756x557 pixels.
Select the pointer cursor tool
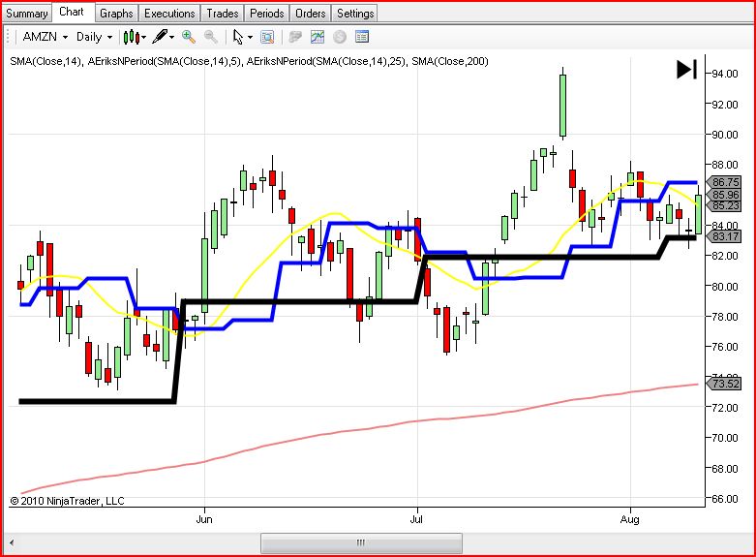click(238, 37)
